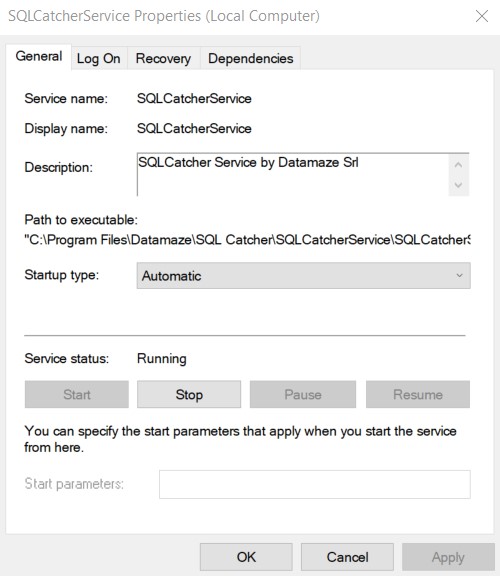Switch to the Dependencies tab
Viewport: 500px width, 576px height.
[x=251, y=58]
